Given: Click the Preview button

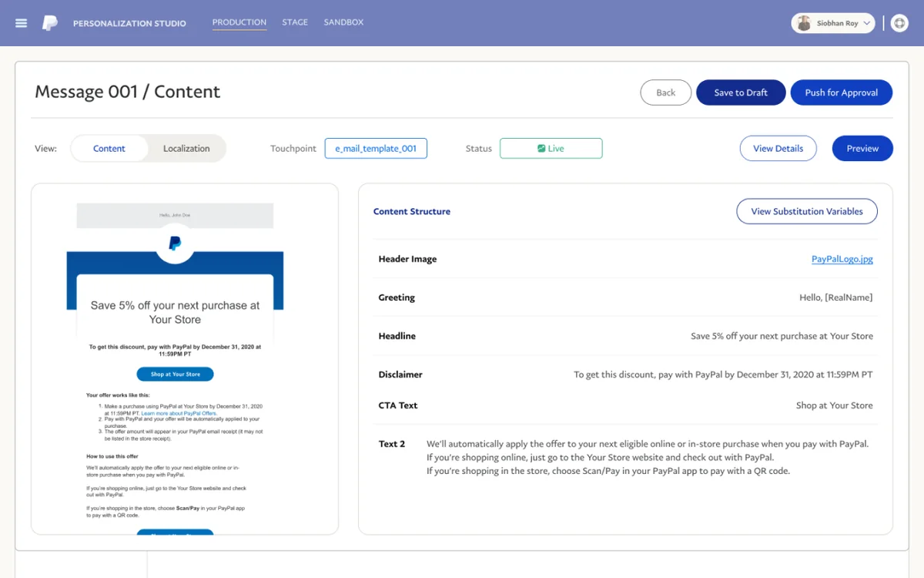Looking at the screenshot, I should click(862, 149).
